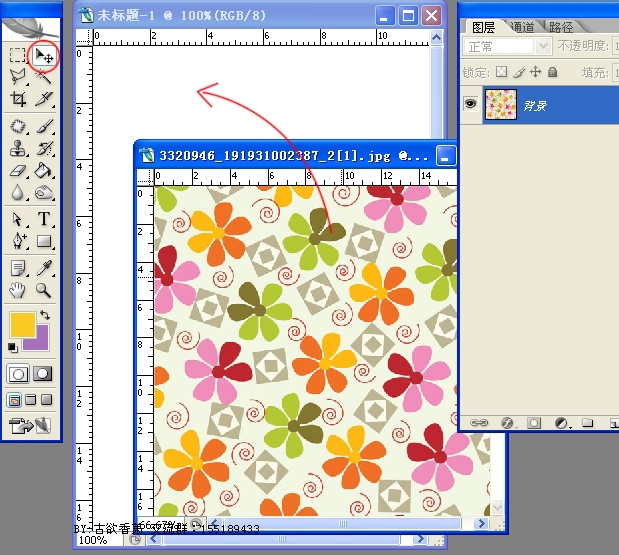Select the Eyedropper tool
The image size is (619, 555).
click(x=44, y=268)
